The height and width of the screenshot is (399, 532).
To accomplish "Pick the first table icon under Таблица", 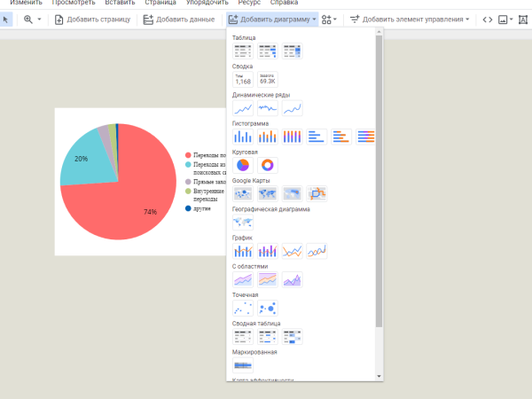I will [242, 51].
